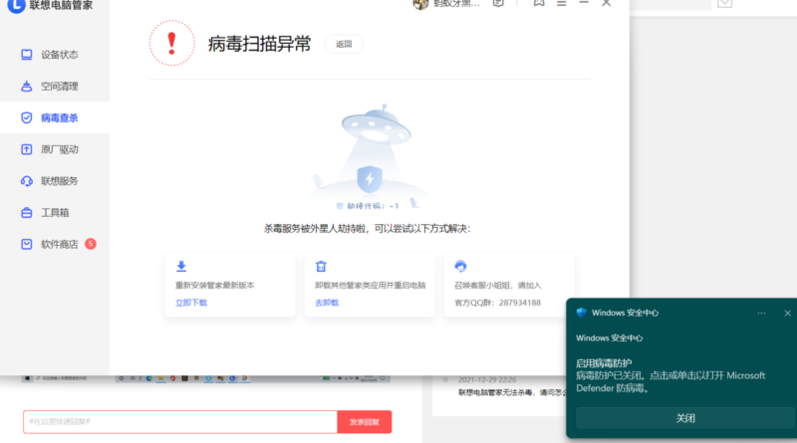Image resolution: width=797 pixels, height=443 pixels.
Task: Click the quick reply input field
Action: [x=180, y=422]
